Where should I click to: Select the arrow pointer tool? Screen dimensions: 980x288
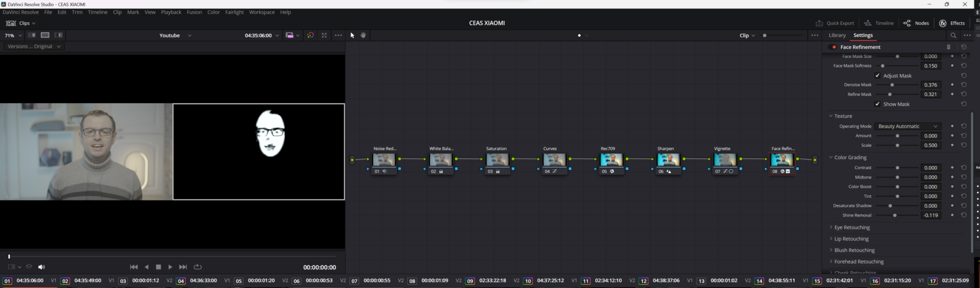pyautogui.click(x=352, y=35)
